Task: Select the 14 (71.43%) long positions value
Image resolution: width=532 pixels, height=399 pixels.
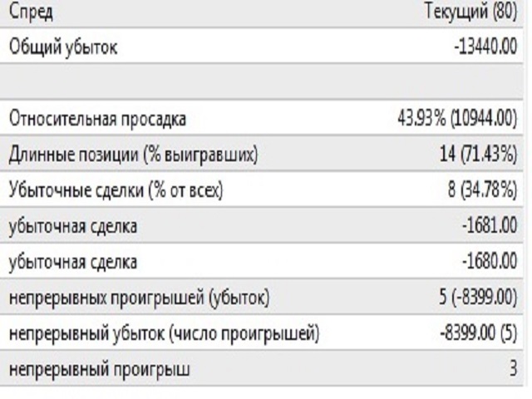Action: [479, 155]
